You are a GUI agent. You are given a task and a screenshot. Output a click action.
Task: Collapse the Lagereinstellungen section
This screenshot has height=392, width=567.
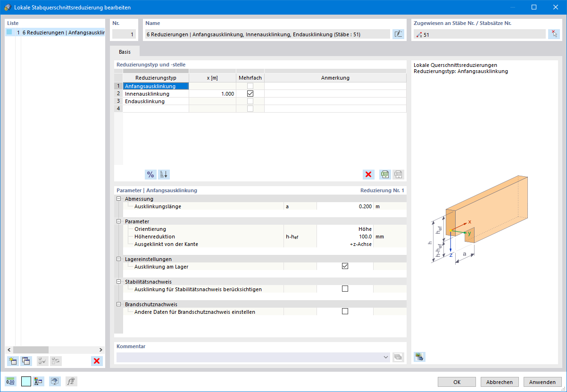pyautogui.click(x=119, y=259)
